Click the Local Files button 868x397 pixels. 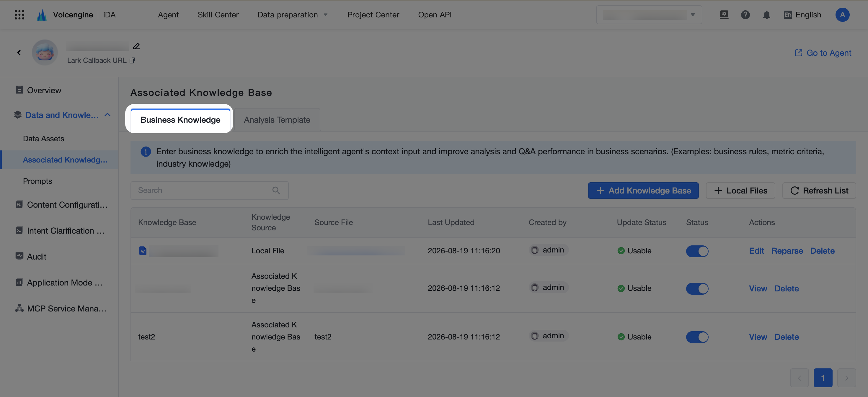pos(740,191)
